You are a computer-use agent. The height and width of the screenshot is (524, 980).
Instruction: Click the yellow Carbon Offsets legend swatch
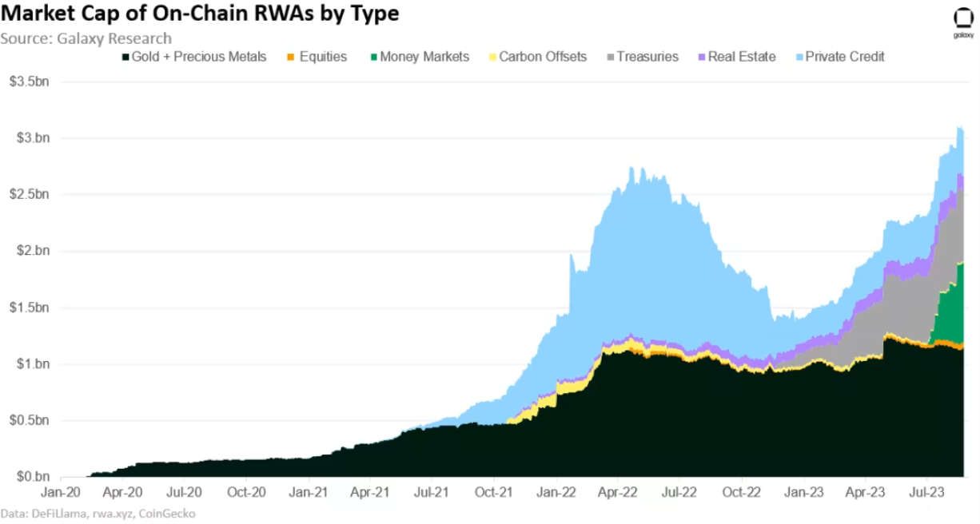coord(492,57)
